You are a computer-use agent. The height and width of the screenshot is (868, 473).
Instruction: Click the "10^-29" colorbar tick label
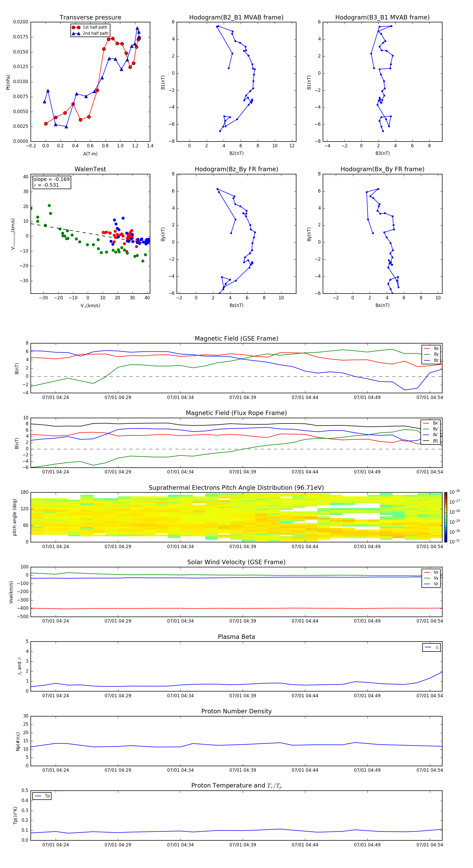tap(455, 522)
